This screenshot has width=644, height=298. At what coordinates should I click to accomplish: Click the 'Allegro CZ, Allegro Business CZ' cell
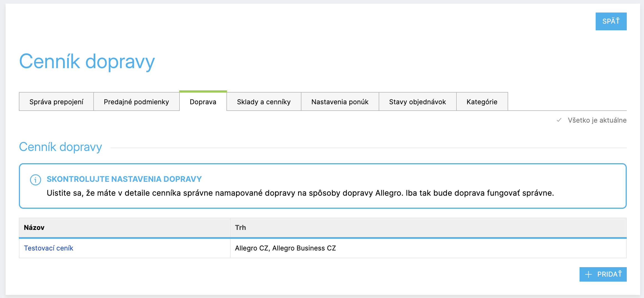tap(285, 248)
